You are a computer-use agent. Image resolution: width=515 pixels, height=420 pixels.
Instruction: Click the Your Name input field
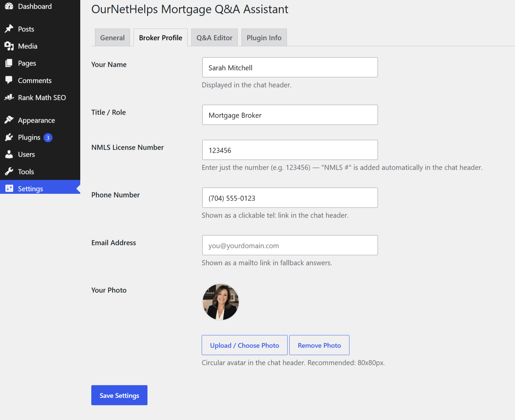click(x=290, y=67)
